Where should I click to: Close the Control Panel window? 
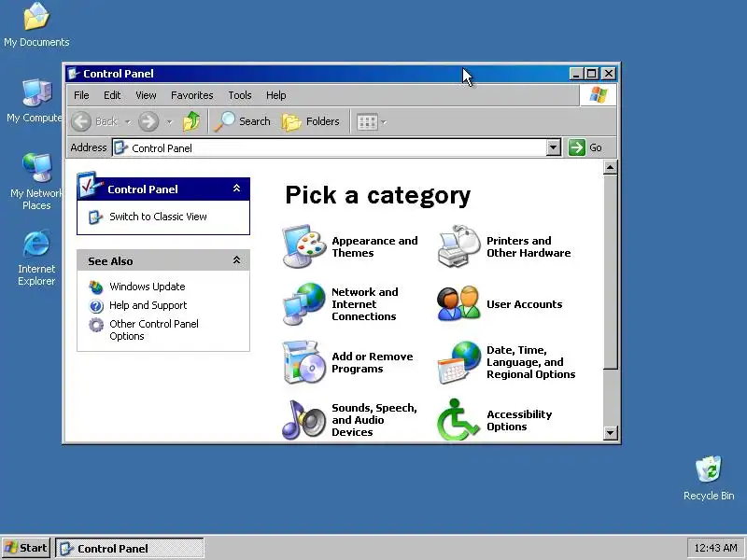[609, 74]
